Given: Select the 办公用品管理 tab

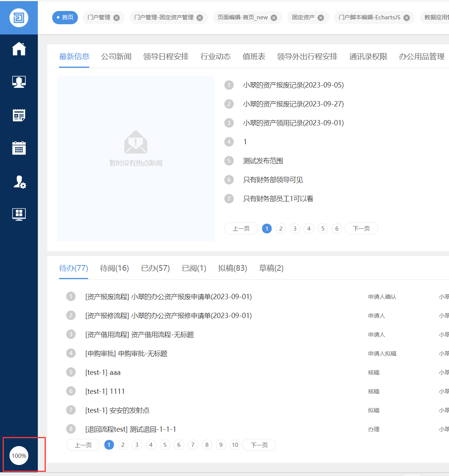Looking at the screenshot, I should click(422, 56).
